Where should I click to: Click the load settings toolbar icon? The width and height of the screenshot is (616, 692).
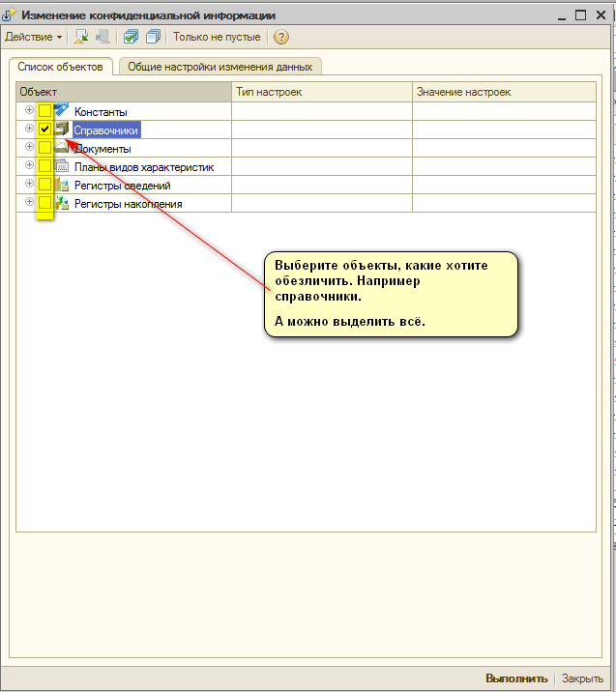click(x=82, y=37)
